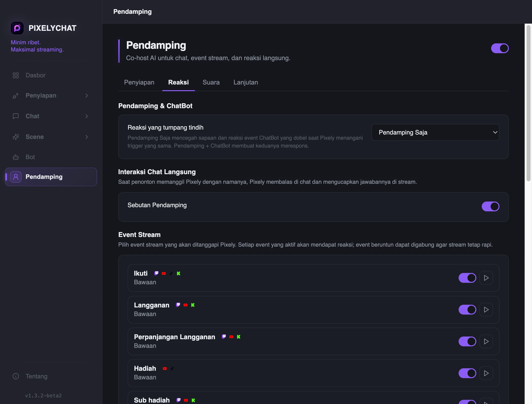
Task: Click 'Bawaan' under Perpanjangan Langganan
Action: coord(145,346)
